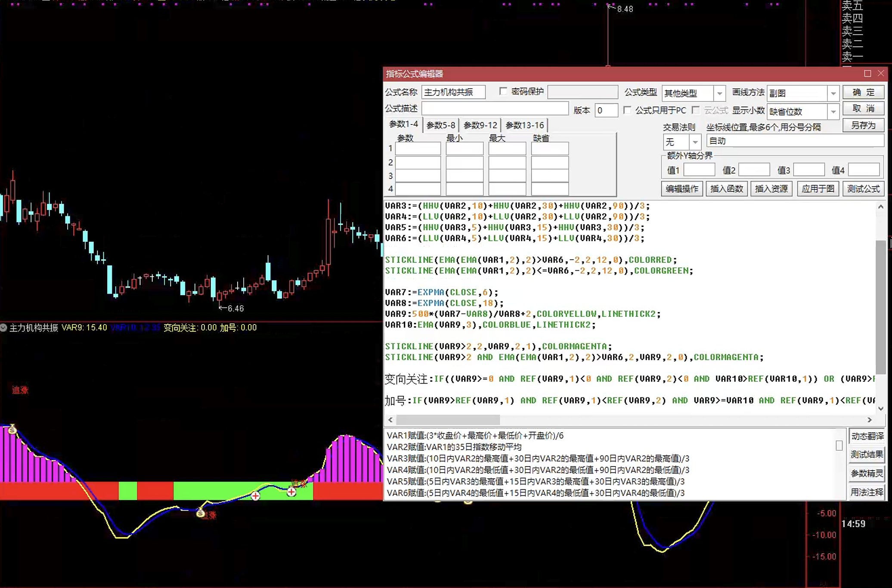Click the 参数精灵 button

pyautogui.click(x=867, y=473)
